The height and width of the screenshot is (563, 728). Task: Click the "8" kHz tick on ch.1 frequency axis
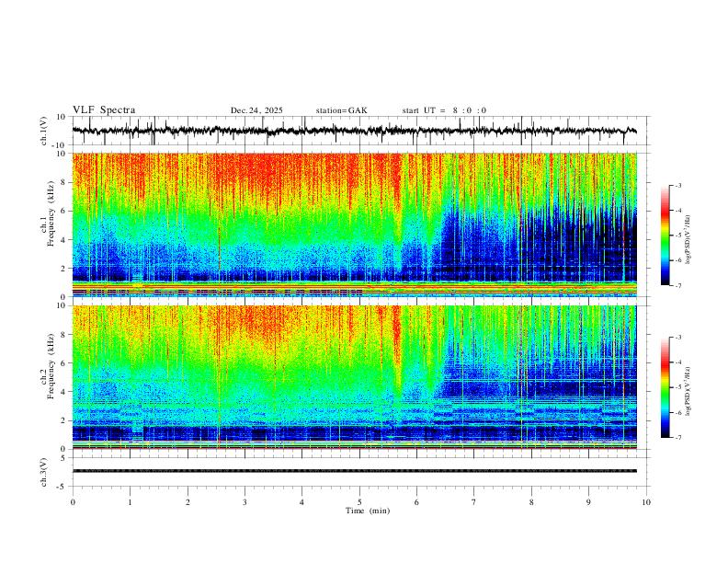(64, 182)
